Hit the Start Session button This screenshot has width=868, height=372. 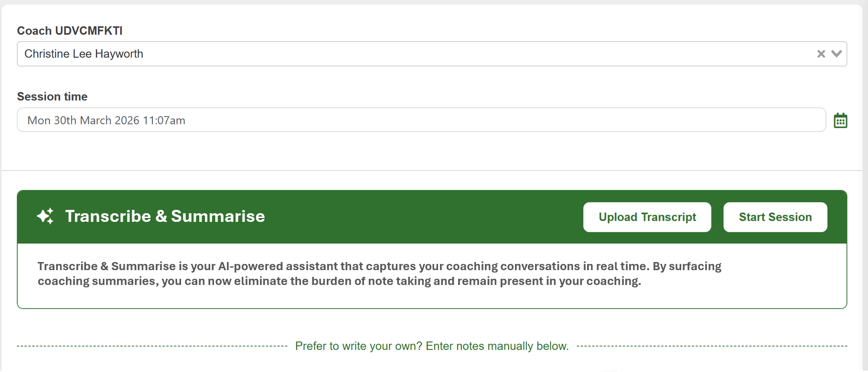(775, 217)
